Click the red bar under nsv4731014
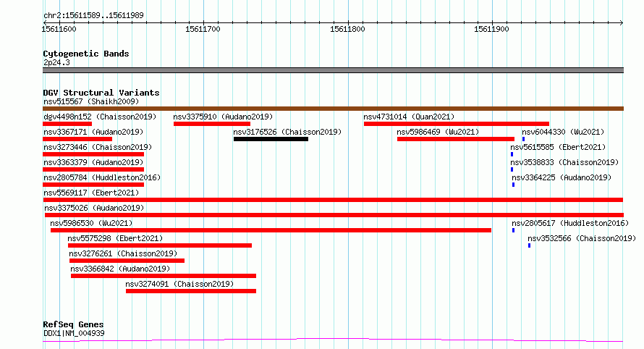This screenshot has width=644, height=349. click(457, 124)
